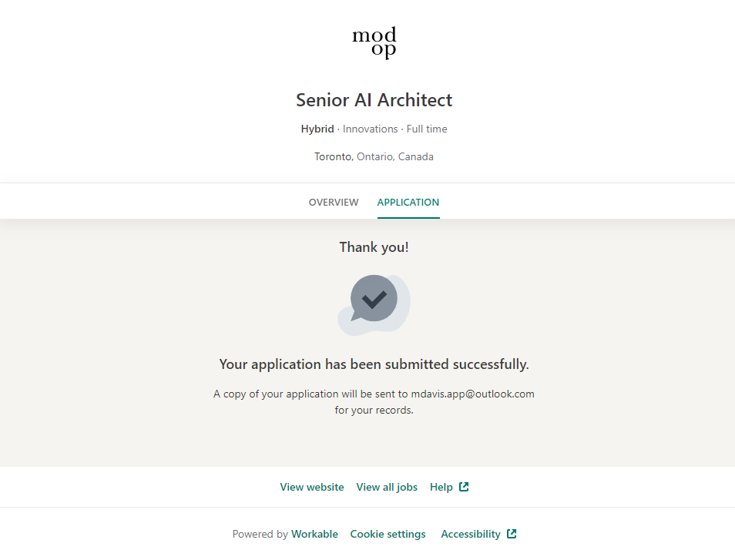This screenshot has height=560, width=735.
Task: Click the mdavis.app@outlook.com email address
Action: click(472, 394)
